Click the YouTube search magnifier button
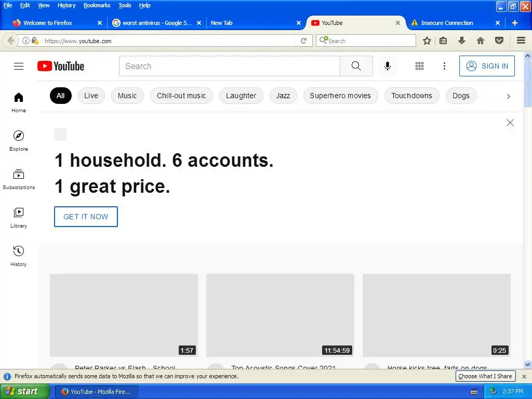This screenshot has width=532, height=399. click(356, 66)
